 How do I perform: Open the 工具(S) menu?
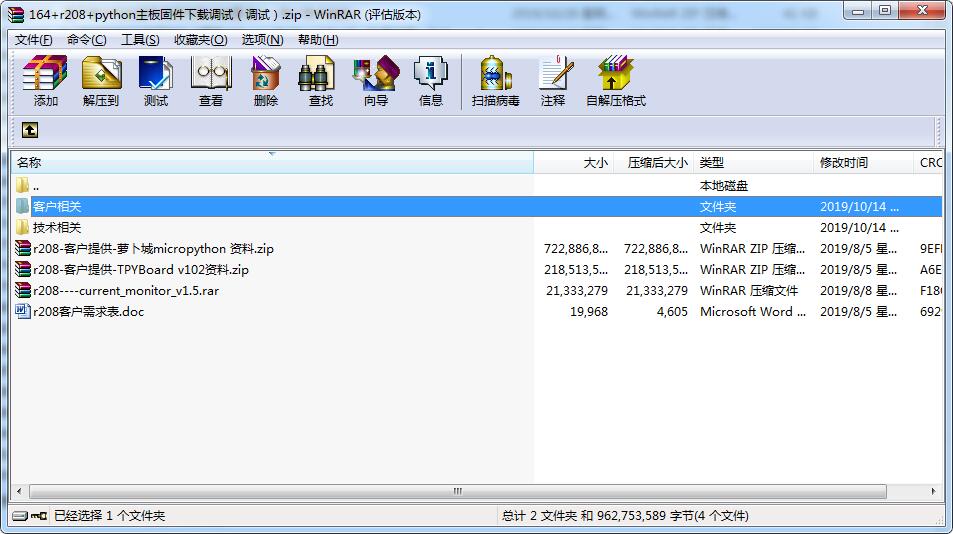coord(140,39)
